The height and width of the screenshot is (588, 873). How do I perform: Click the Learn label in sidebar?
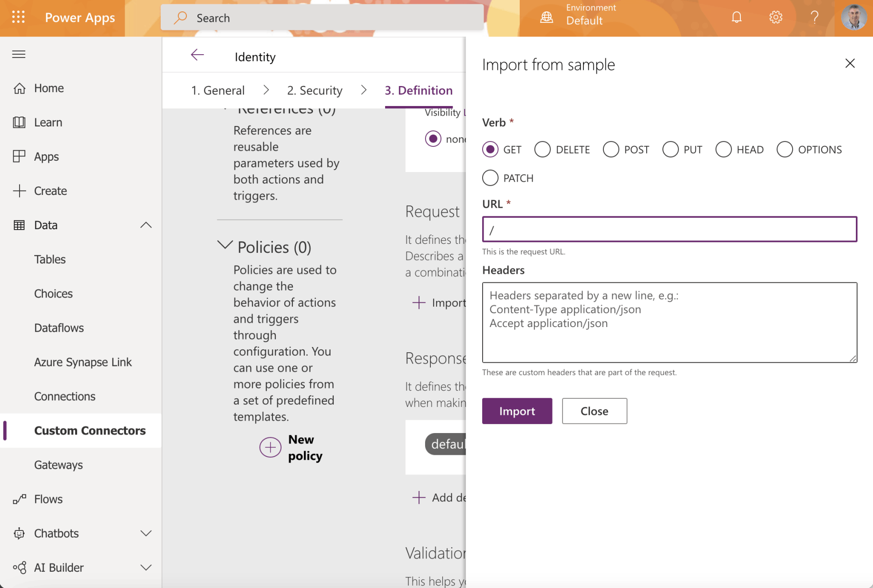click(48, 123)
